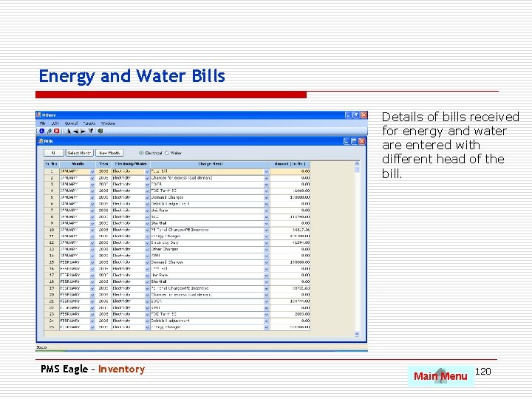Click the vertical scrollbar thumb of the grid

pyautogui.click(x=357, y=170)
